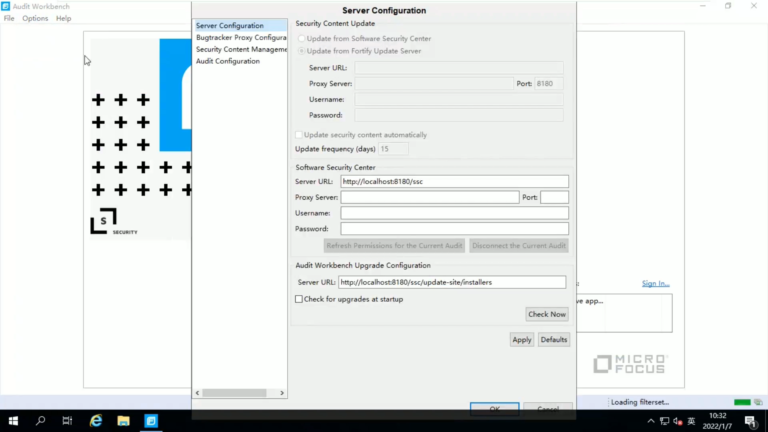The width and height of the screenshot is (768, 432).
Task: Click left arrow of category list scrollbar
Action: click(x=197, y=393)
